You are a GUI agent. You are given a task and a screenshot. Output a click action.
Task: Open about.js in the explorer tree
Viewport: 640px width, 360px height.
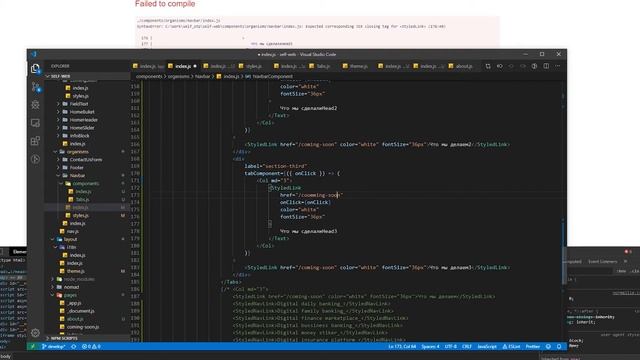75,319
